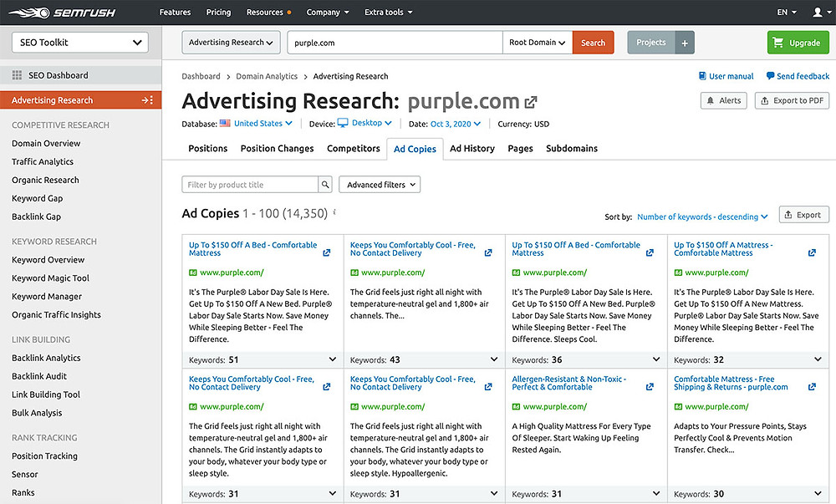Click the orange Search button
The height and width of the screenshot is (504, 836).
coord(593,43)
